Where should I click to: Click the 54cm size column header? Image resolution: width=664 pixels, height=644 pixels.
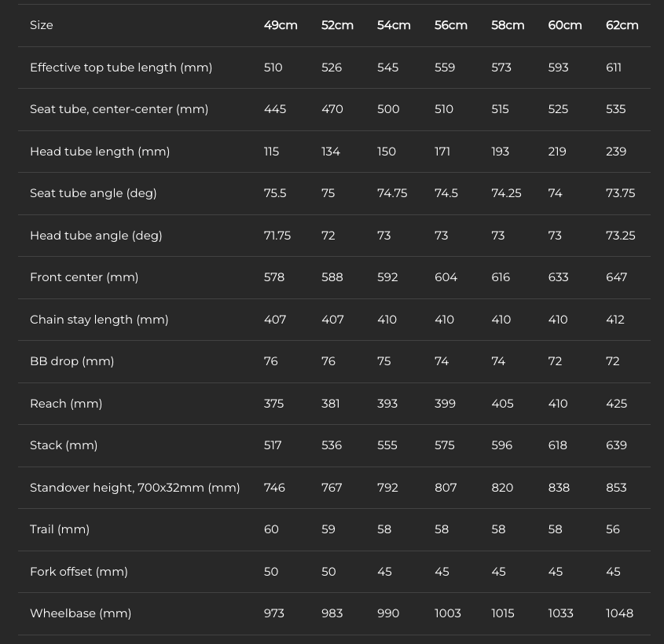pos(394,25)
